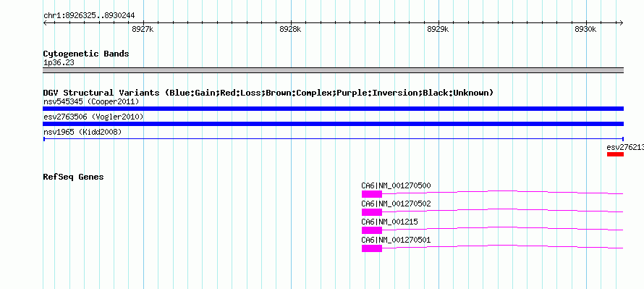Click CA6|NM_001270501 transcript label

click(396, 240)
